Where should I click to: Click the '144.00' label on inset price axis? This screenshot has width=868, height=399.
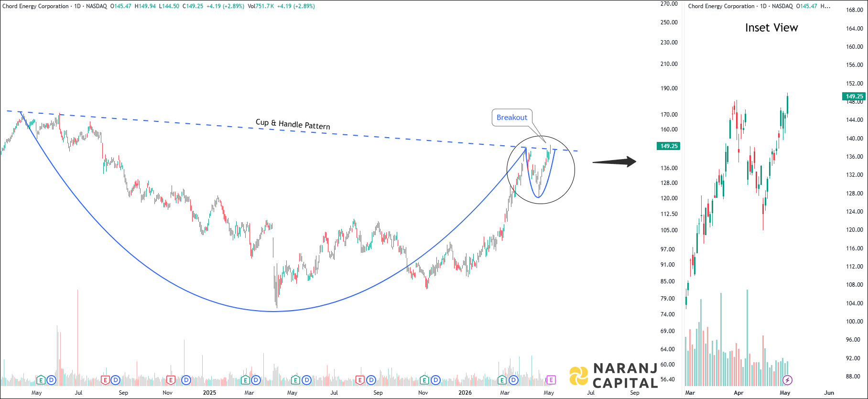click(x=855, y=120)
